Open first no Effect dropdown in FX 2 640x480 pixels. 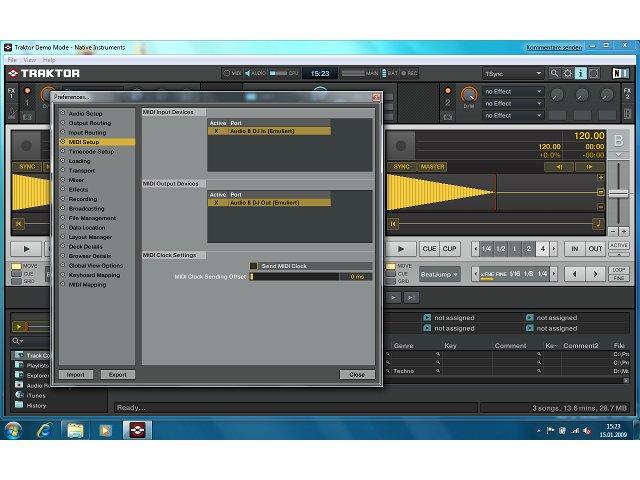pyautogui.click(x=513, y=91)
